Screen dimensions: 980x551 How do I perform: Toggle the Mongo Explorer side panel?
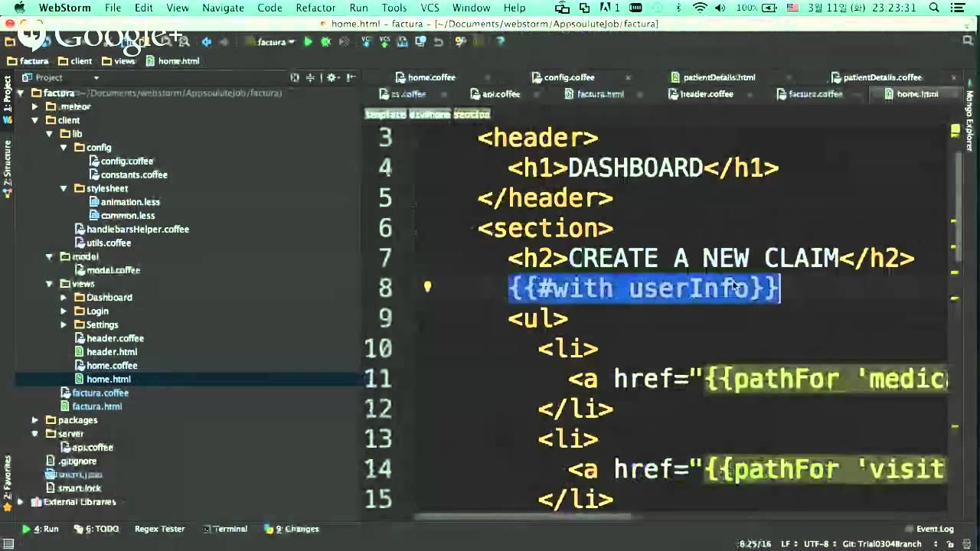(969, 121)
